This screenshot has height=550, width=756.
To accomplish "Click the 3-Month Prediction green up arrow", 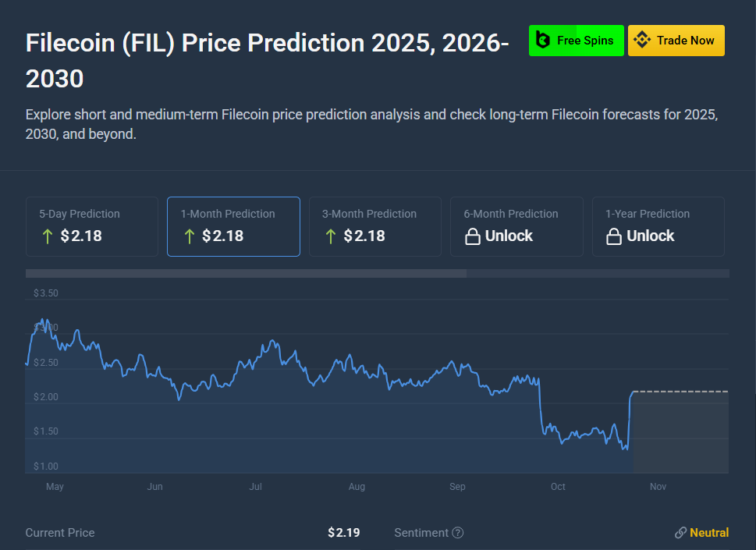I will point(331,236).
